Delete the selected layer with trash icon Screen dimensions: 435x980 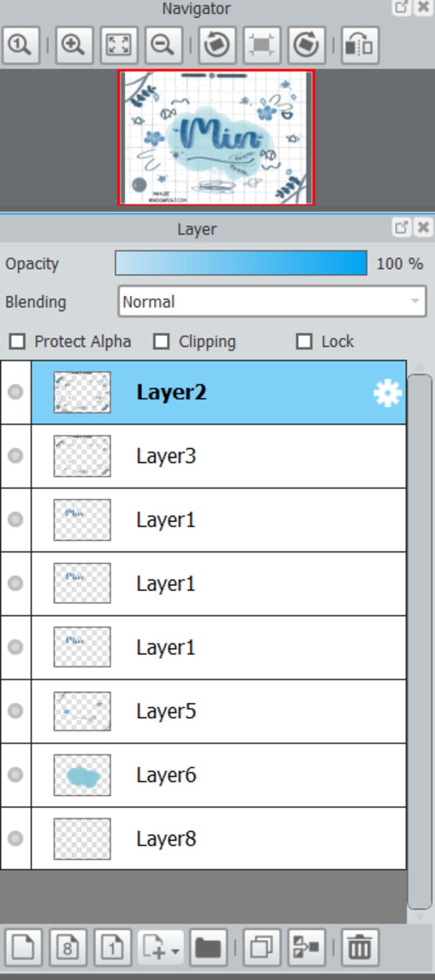point(360,947)
